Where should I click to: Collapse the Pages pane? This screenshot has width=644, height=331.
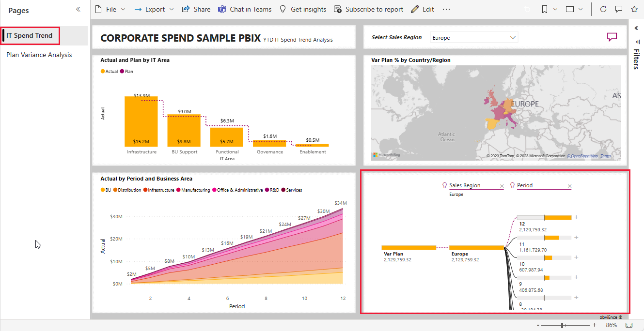pyautogui.click(x=78, y=8)
